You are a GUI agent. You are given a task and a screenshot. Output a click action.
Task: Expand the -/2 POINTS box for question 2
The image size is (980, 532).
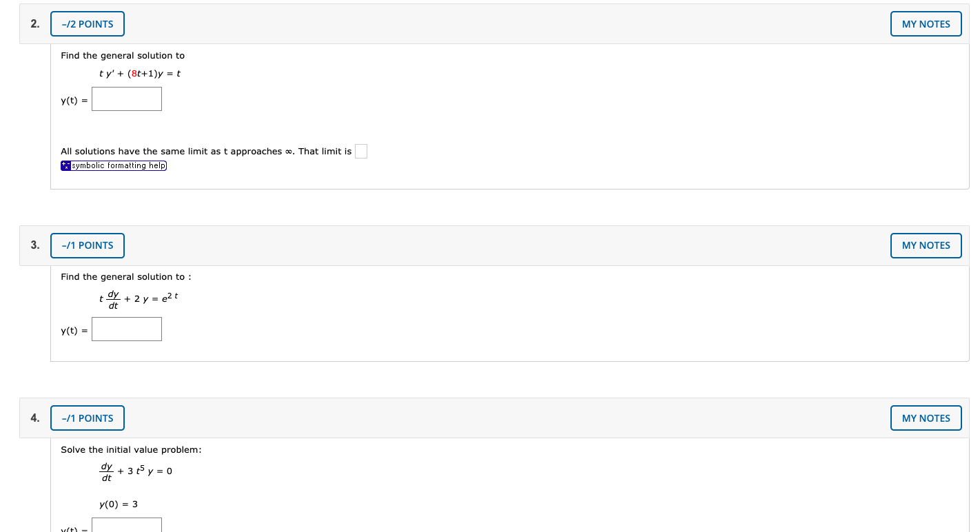tap(88, 24)
